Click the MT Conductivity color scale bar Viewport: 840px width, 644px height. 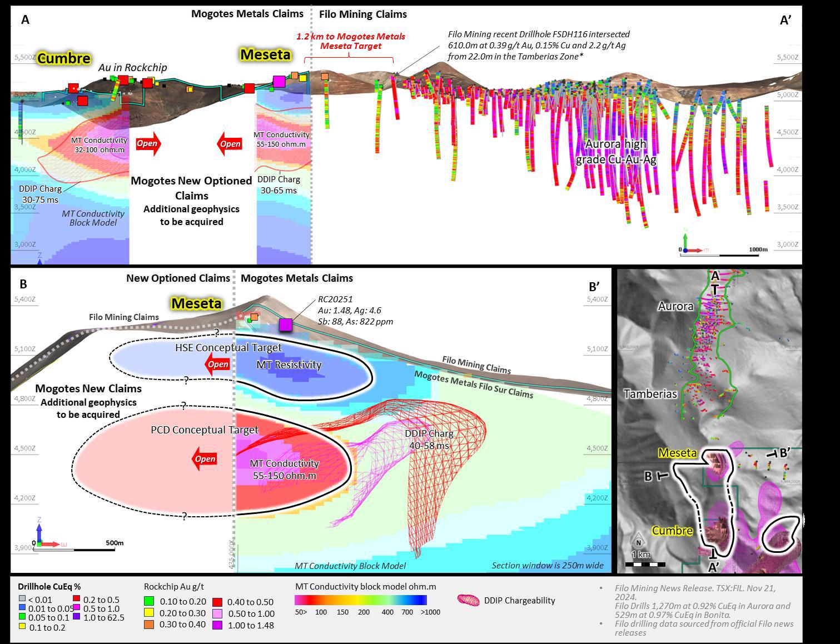click(x=360, y=601)
